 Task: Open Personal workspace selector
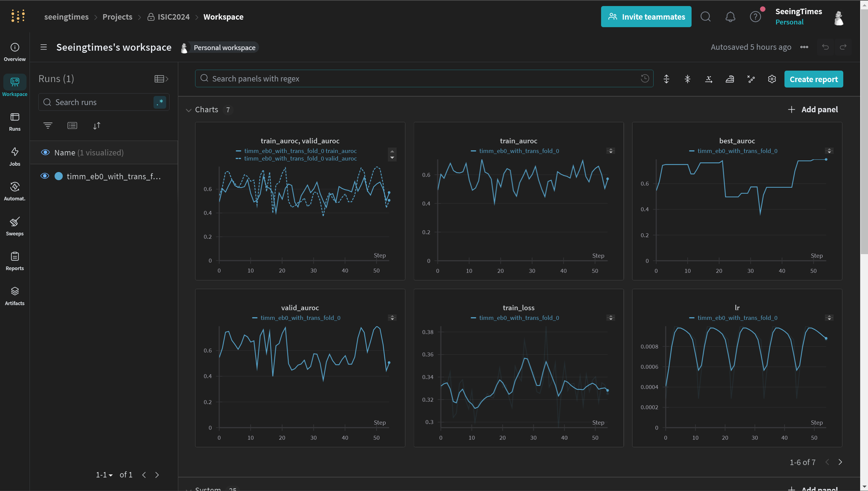pos(220,48)
